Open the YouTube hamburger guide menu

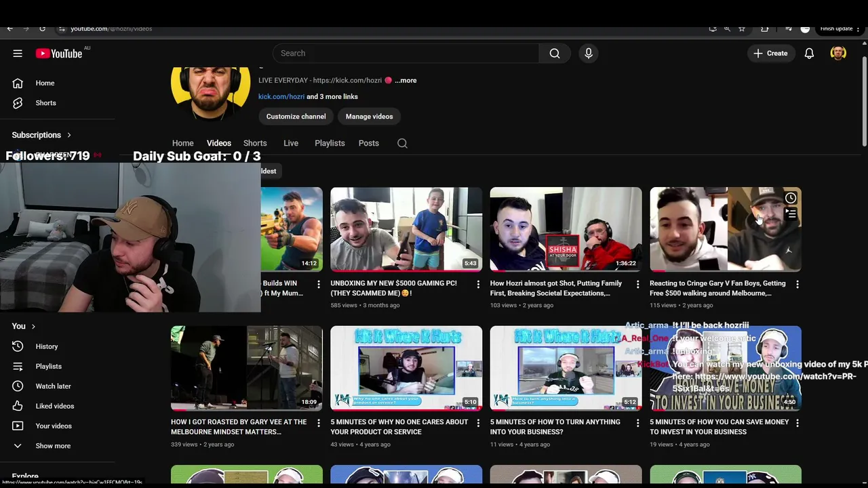pos(18,54)
